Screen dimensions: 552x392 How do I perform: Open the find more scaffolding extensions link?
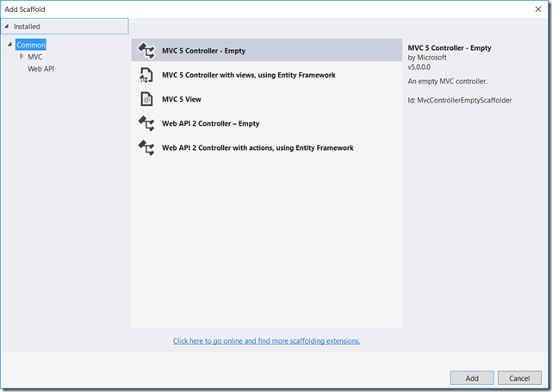pos(266,341)
